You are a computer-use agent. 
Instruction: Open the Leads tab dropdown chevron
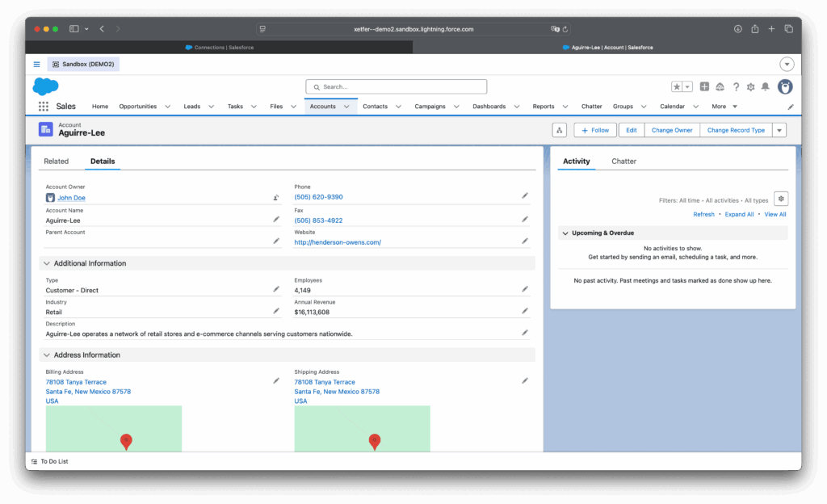point(211,107)
